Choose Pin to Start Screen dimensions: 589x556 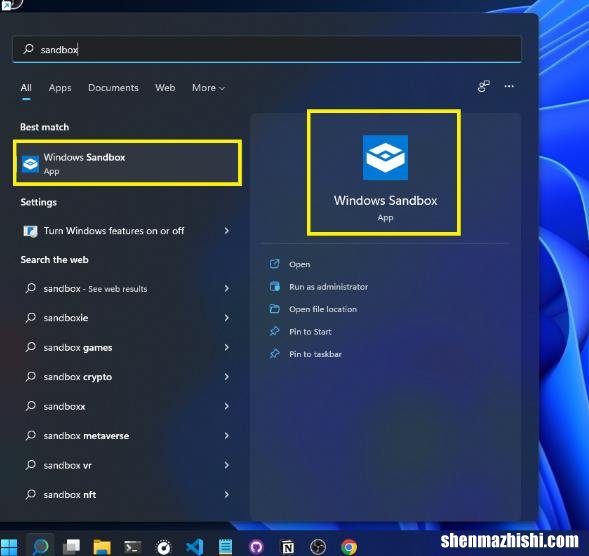point(310,332)
